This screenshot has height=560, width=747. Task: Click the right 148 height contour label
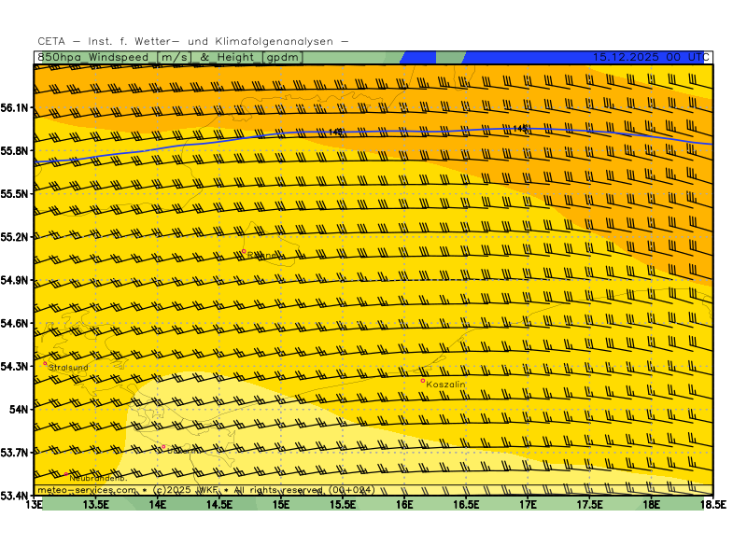point(520,129)
